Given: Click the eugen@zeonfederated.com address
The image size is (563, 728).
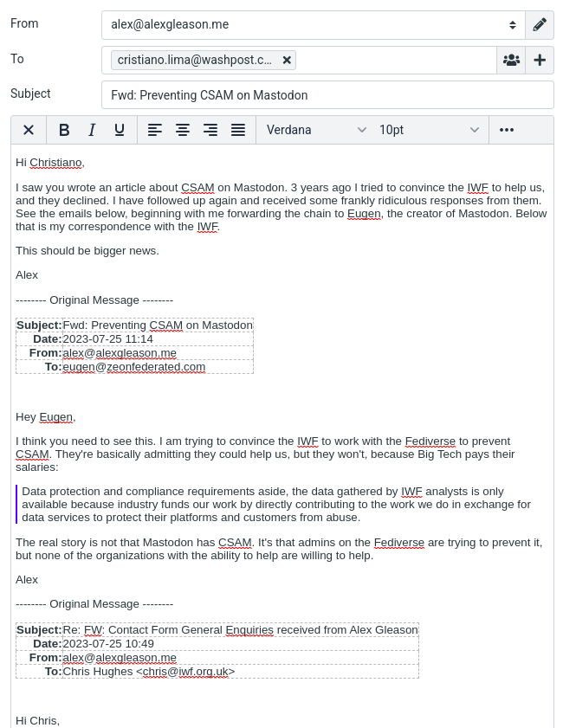Looking at the screenshot, I should click(x=133, y=367).
